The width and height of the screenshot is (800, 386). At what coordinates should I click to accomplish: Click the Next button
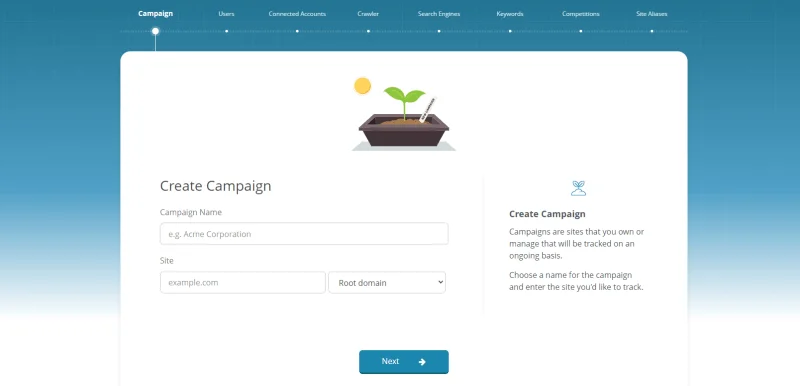[x=404, y=362]
